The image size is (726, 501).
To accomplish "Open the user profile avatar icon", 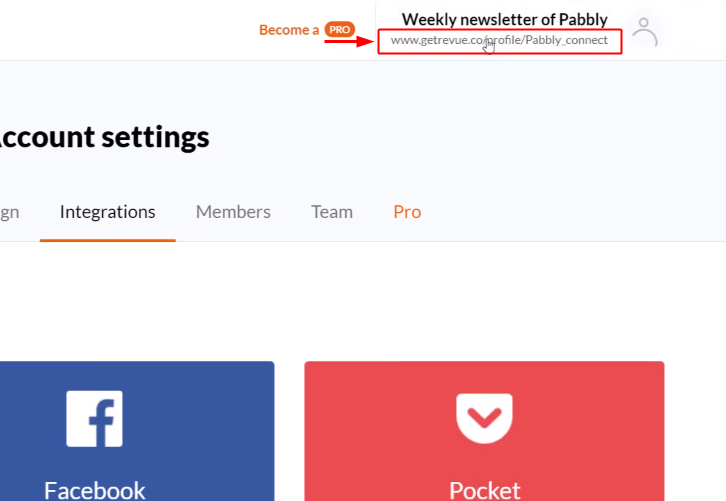I will (x=644, y=31).
